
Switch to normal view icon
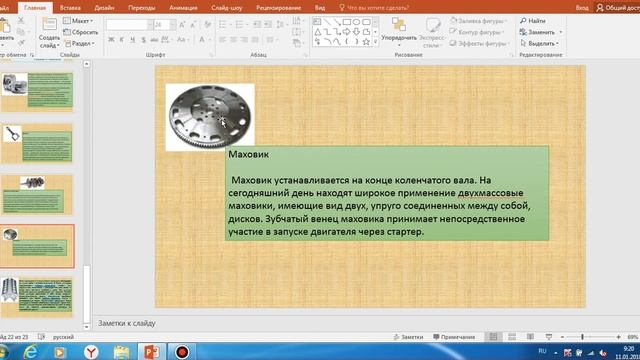pos(493,337)
